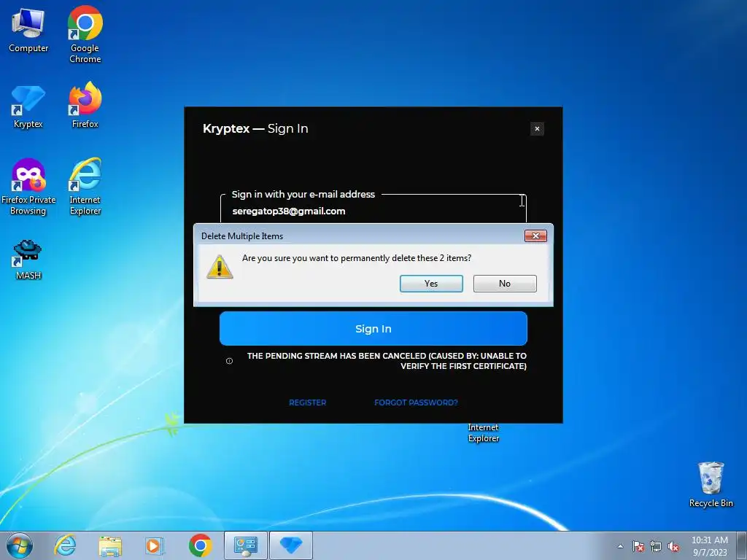The height and width of the screenshot is (560, 747).
Task: Select the Firefox desktop shortcut
Action: [x=85, y=106]
